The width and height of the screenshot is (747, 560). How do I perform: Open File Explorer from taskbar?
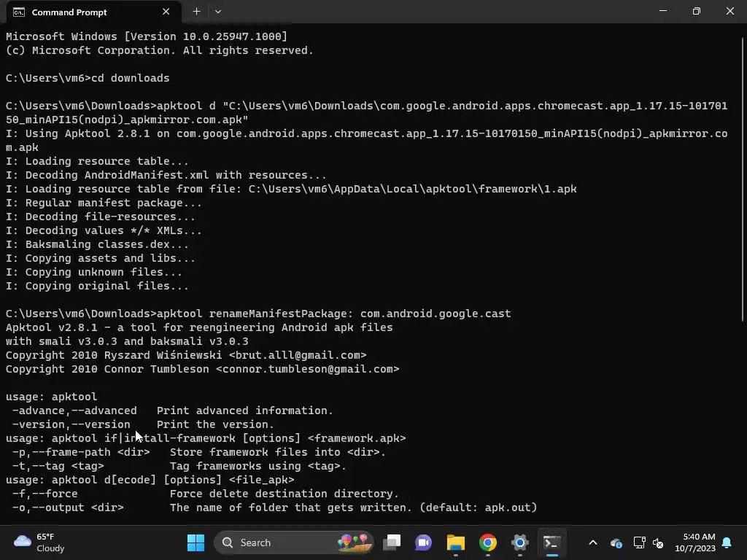click(456, 542)
